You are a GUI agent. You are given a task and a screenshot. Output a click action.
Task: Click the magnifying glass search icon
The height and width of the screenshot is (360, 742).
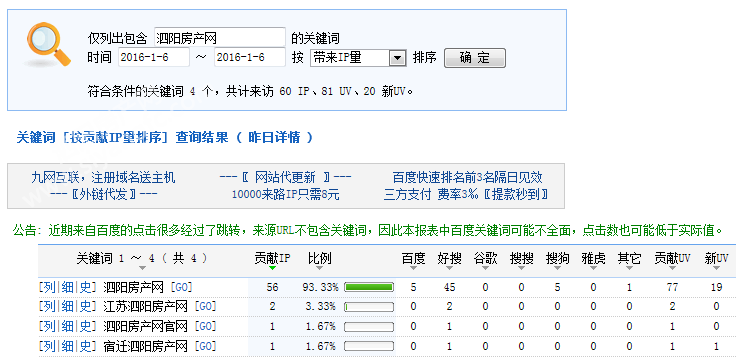[x=48, y=44]
